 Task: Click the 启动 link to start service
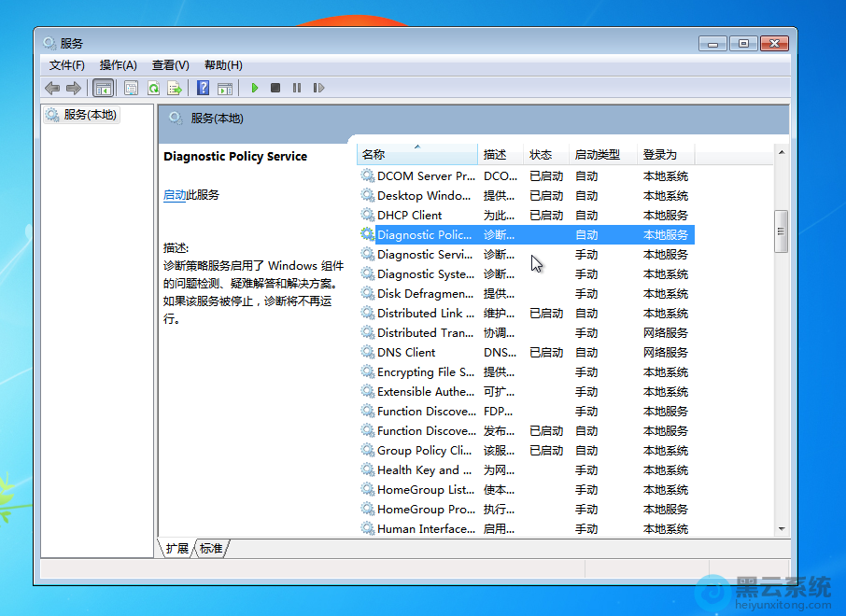[175, 195]
